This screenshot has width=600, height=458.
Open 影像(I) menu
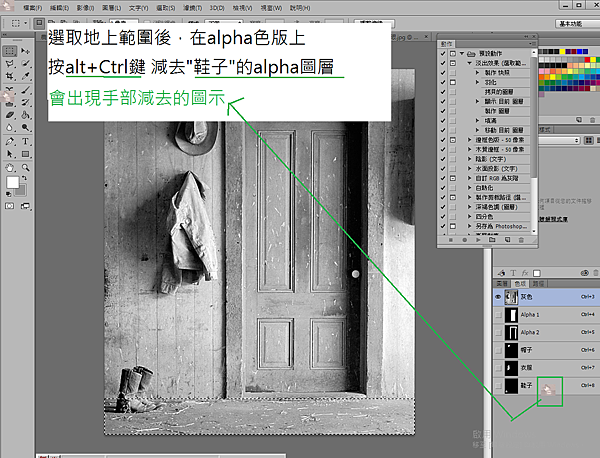[x=85, y=8]
